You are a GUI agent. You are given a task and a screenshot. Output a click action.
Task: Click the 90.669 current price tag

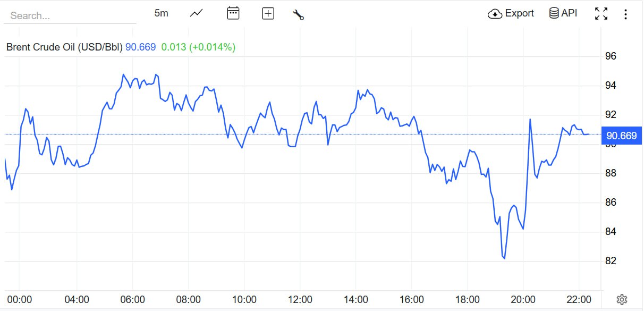[x=621, y=136]
